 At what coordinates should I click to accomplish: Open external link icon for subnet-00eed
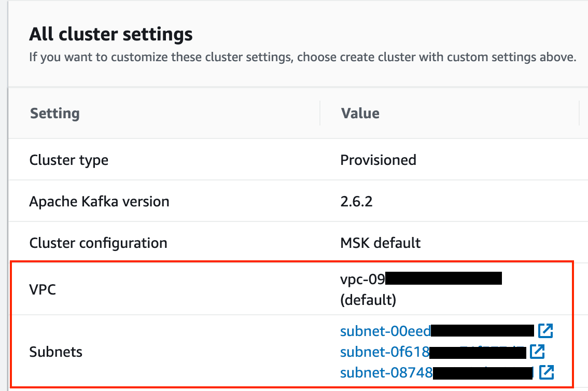point(545,330)
